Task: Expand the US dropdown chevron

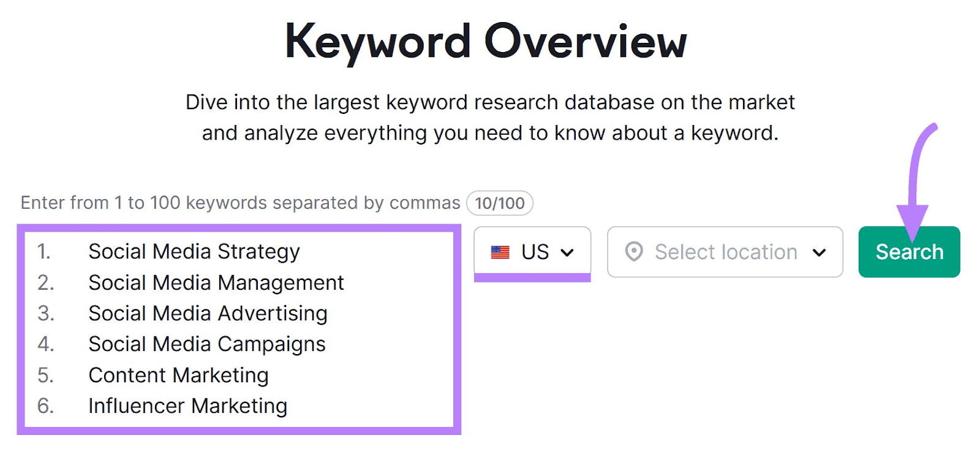Action: (x=567, y=252)
